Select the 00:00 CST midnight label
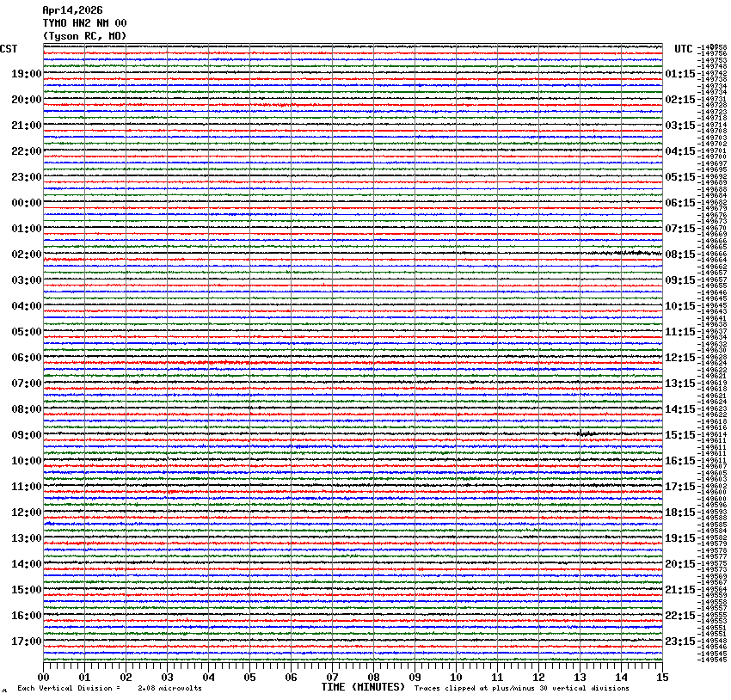Image resolution: width=731 pixels, height=700 pixels. tap(27, 203)
